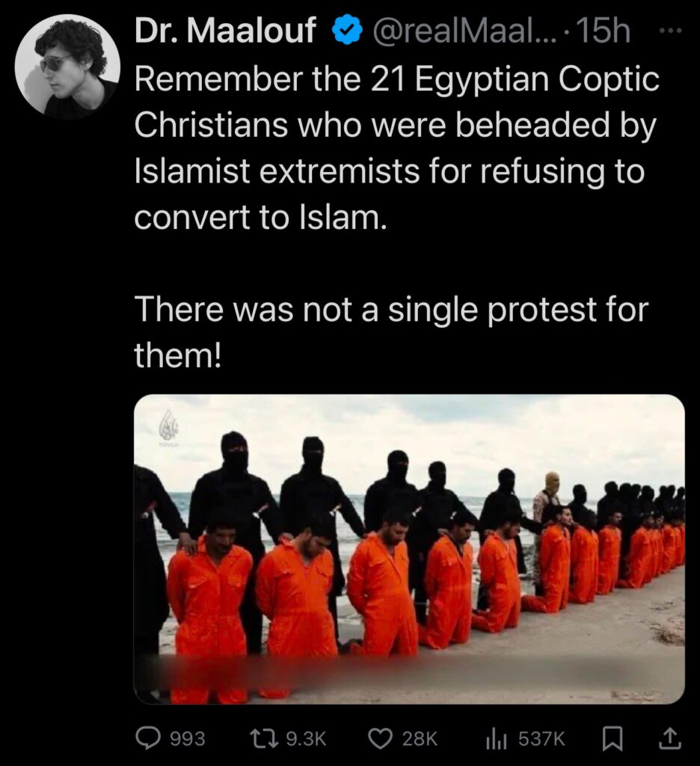Viewport: 700px width, 766px height.
Task: Click the tweet text about Coptic Christians
Action: coord(396,149)
